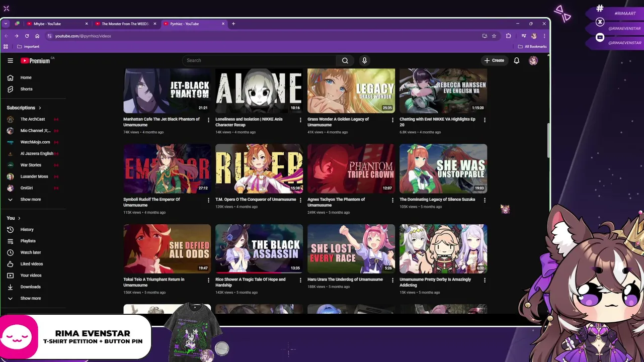The height and width of the screenshot is (362, 644).
Task: Open options for Manhattan Cafe video
Action: 208,120
